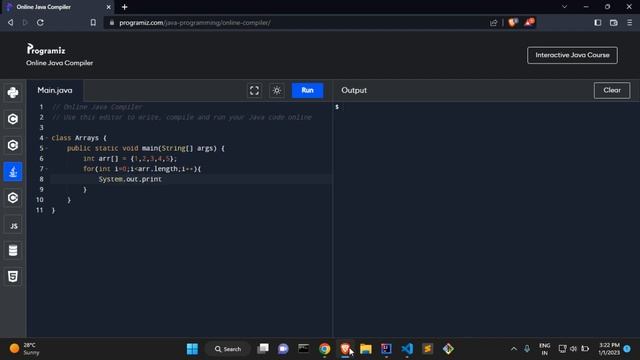Open the ENG IN language switcher
This screenshot has height=360, width=640.
click(544, 349)
